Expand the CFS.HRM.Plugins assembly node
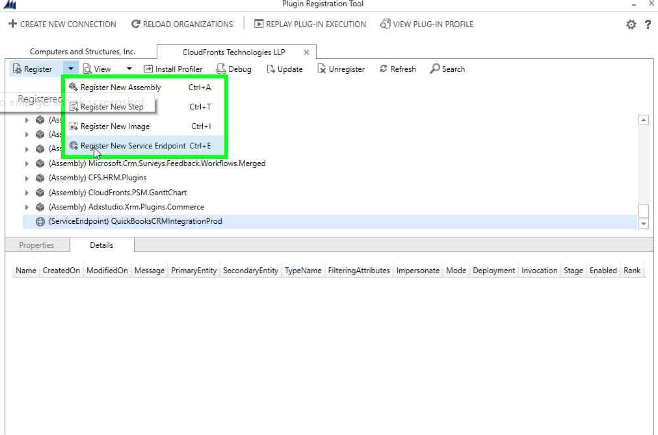Image resolution: width=658 pixels, height=435 pixels. coord(26,178)
